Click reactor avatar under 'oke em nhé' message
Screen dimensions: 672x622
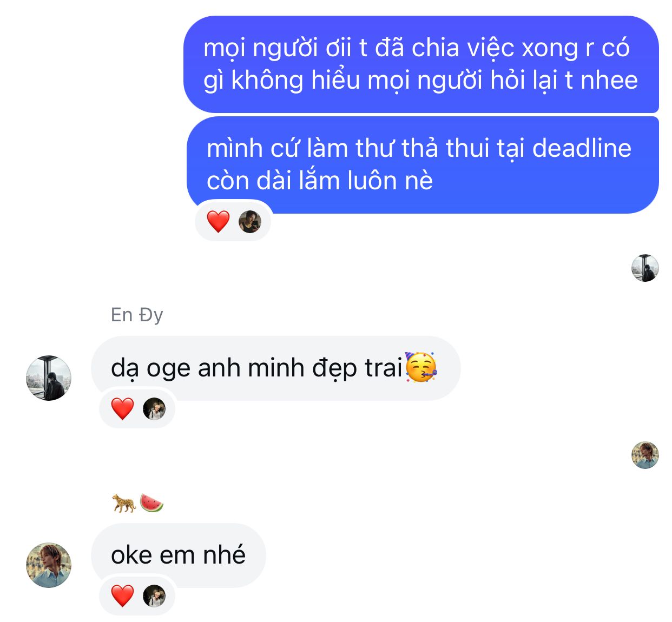(154, 596)
